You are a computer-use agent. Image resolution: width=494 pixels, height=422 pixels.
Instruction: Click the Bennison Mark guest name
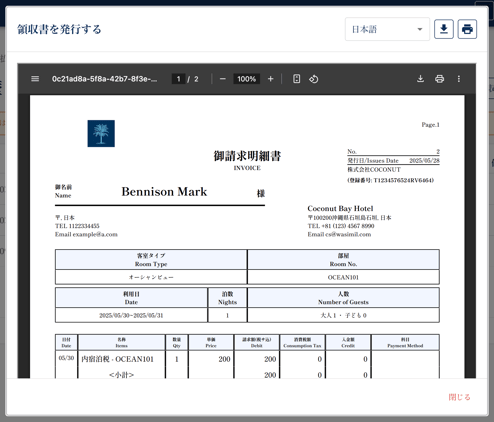click(164, 192)
